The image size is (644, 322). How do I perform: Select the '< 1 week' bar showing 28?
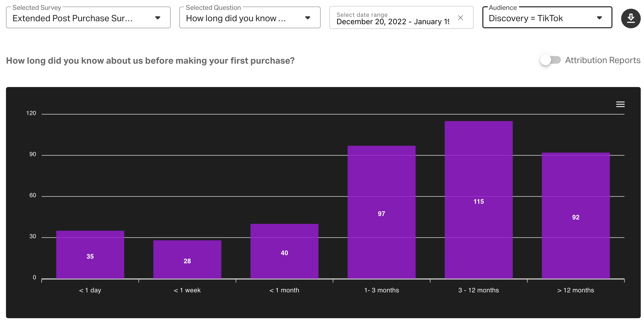(x=187, y=259)
